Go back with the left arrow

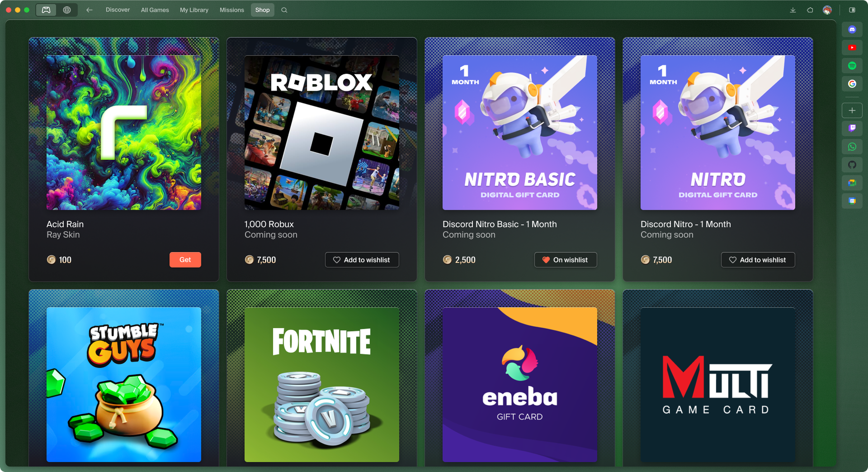click(89, 10)
